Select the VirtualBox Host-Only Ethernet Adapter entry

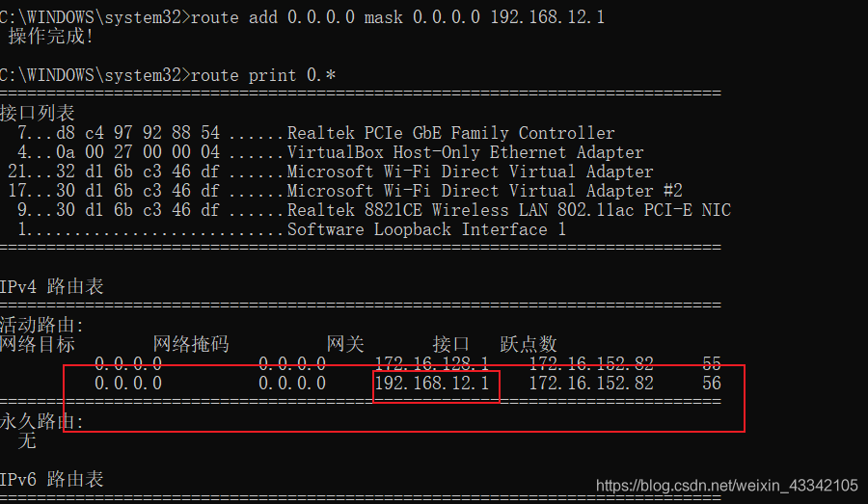[x=465, y=152]
